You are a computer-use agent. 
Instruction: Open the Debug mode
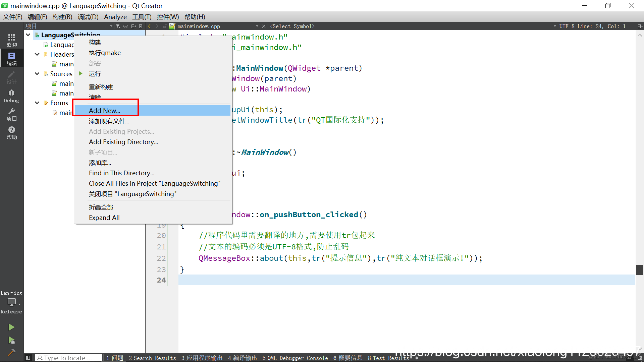[12, 96]
